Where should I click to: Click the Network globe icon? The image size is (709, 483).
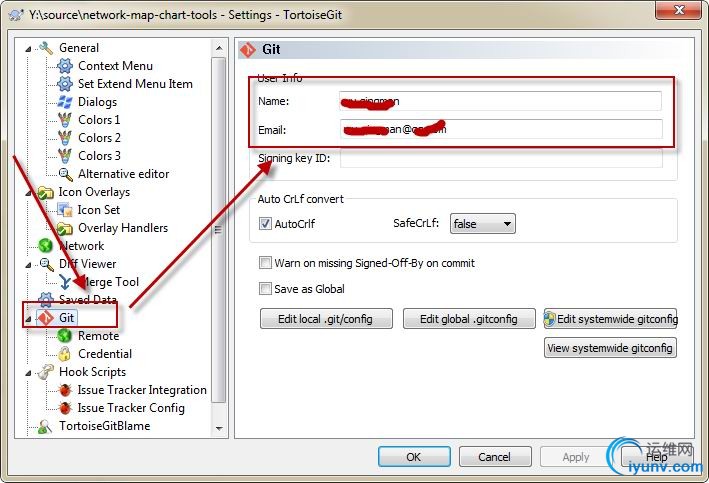46,246
